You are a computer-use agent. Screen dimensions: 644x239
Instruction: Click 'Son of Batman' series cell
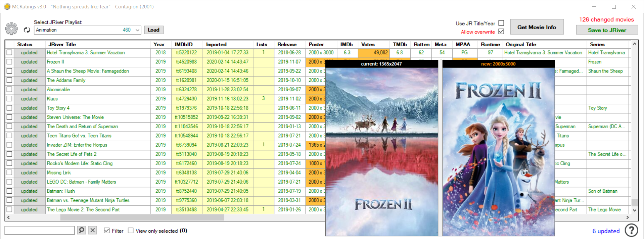tap(608, 191)
